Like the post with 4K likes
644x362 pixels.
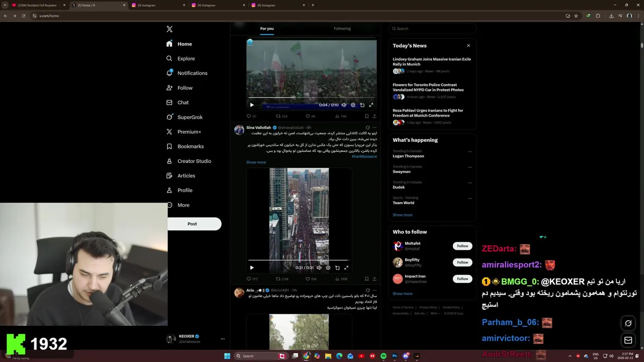click(310, 116)
